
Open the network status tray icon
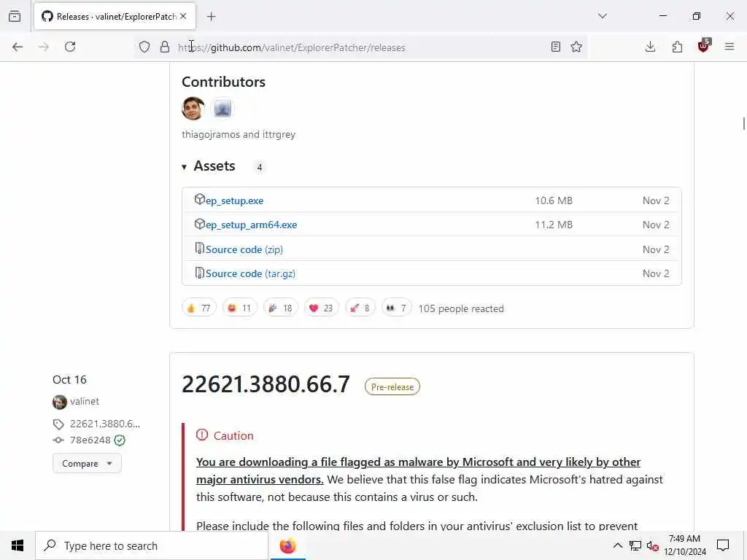(x=635, y=545)
